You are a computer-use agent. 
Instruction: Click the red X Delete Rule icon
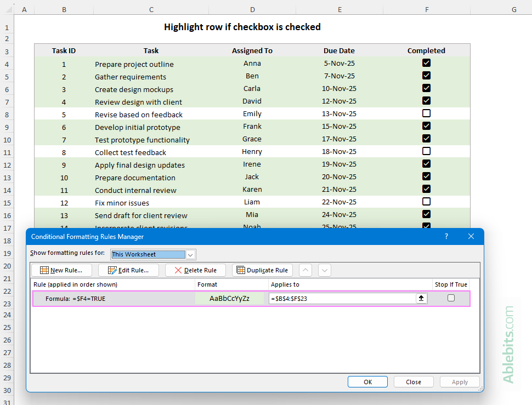(x=178, y=270)
